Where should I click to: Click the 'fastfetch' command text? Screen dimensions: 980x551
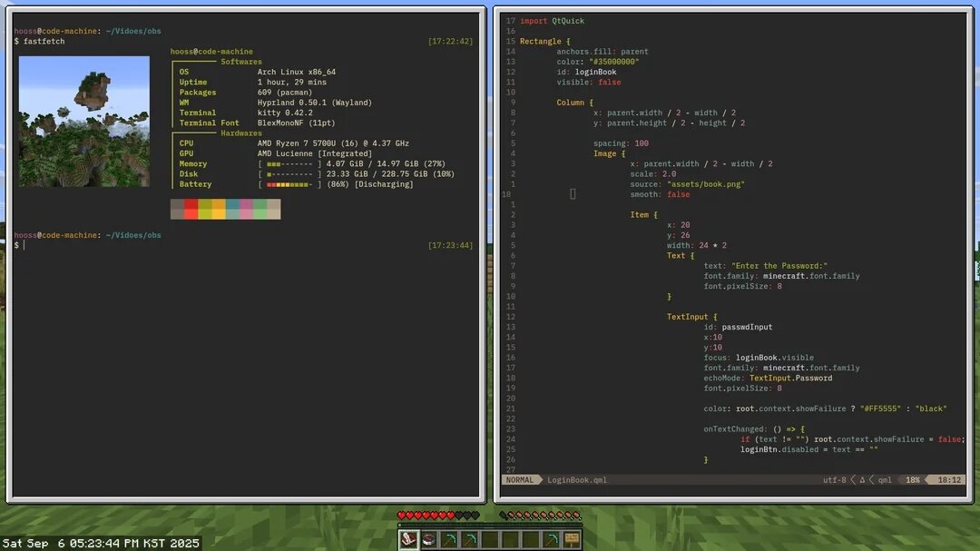pos(44,41)
